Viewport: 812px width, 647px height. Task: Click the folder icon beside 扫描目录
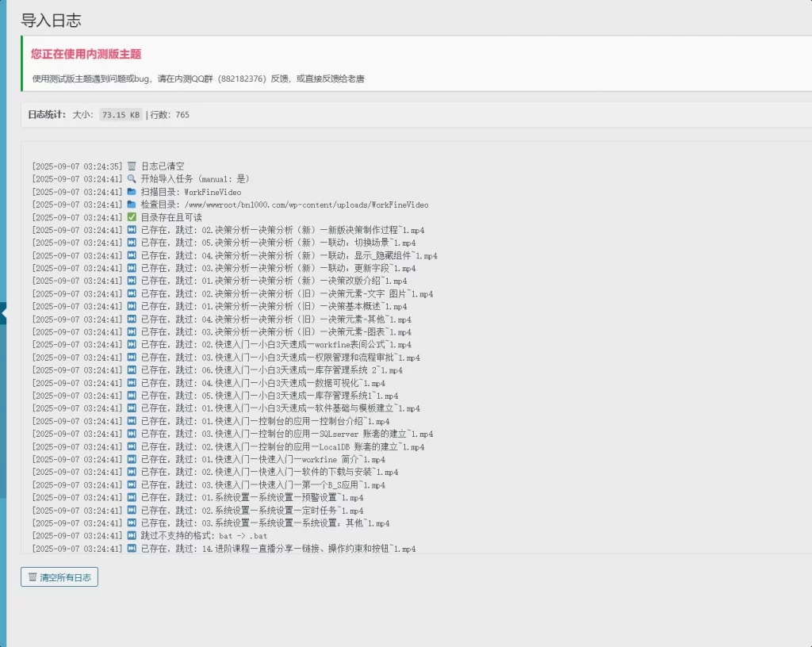[132, 192]
